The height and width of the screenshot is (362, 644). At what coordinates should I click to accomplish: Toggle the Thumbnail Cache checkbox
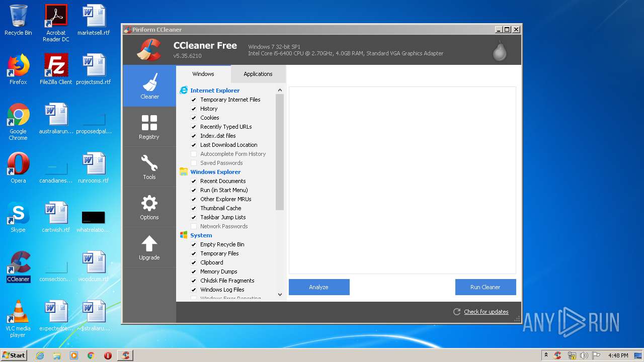coord(194,208)
